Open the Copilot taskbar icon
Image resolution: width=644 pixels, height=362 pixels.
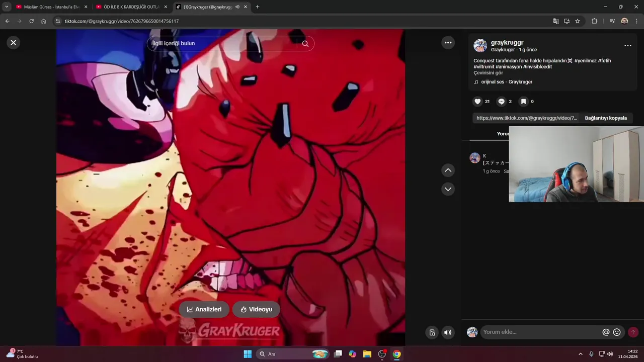click(353, 354)
